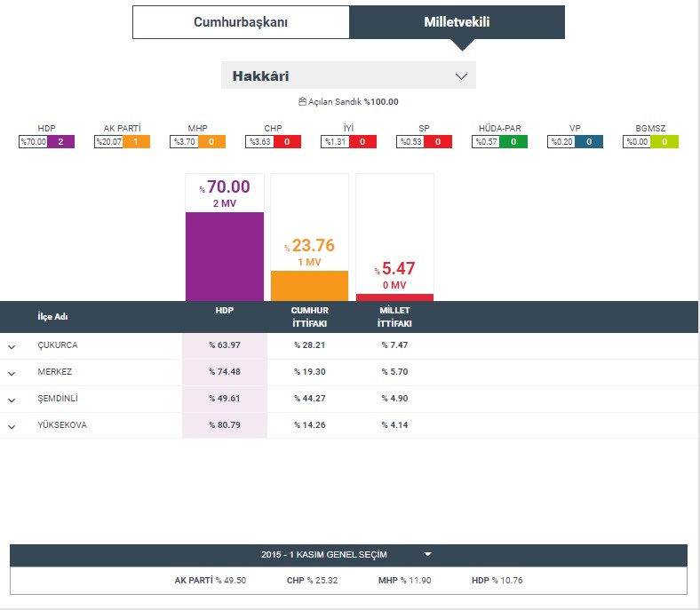
Task: Click the orange Cumhur İttifakı 23.76 bar
Action: click(310, 285)
